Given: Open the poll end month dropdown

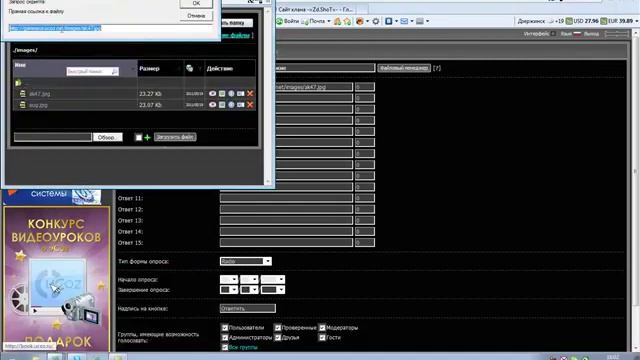Looking at the screenshot, I should tap(249, 290).
